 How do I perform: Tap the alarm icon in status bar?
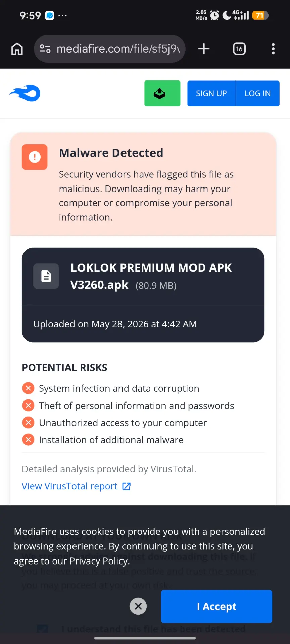pyautogui.click(x=214, y=15)
